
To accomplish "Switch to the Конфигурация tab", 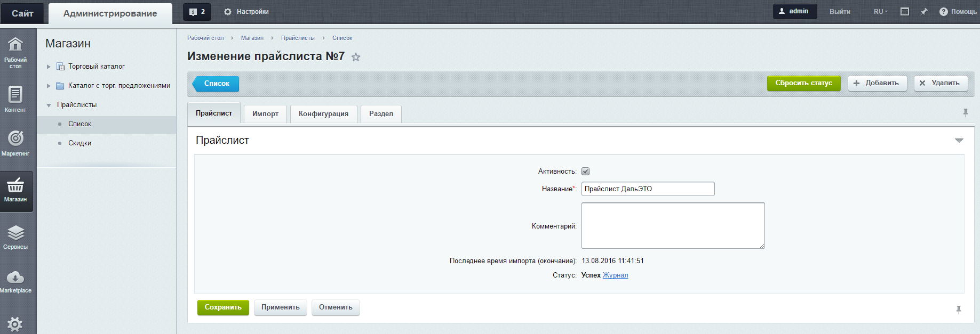I will 323,114.
